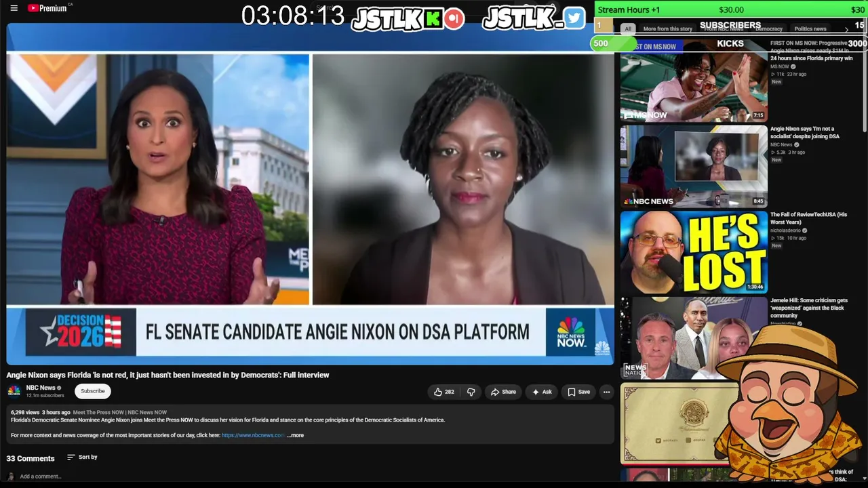Click the commenter avatar beside Add a comment
This screenshot has height=488, width=868.
pos(10,476)
